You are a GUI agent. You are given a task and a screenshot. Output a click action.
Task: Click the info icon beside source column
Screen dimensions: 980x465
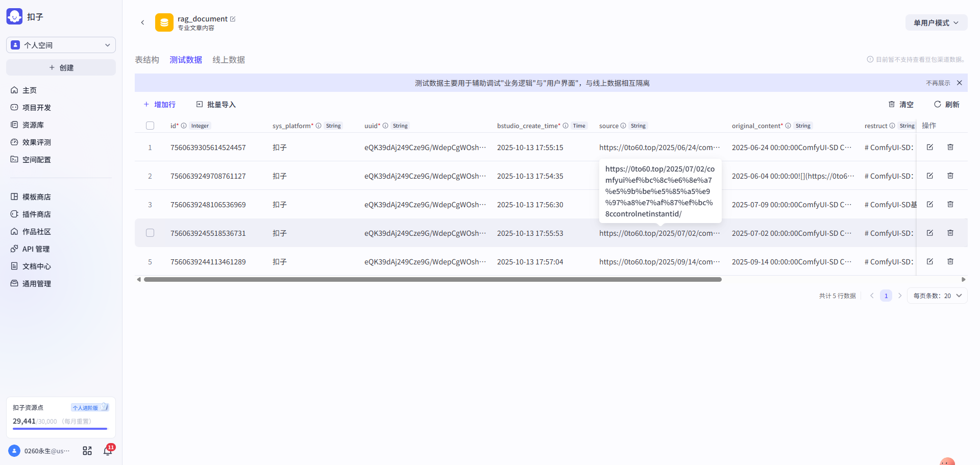click(623, 126)
